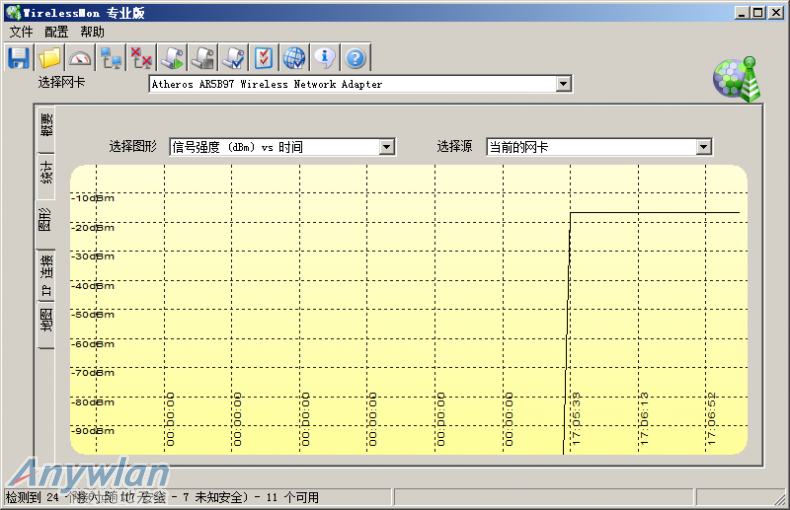Expand the Atheros adapter dropdown arrow
Viewport: 790px width, 510px height.
(563, 84)
